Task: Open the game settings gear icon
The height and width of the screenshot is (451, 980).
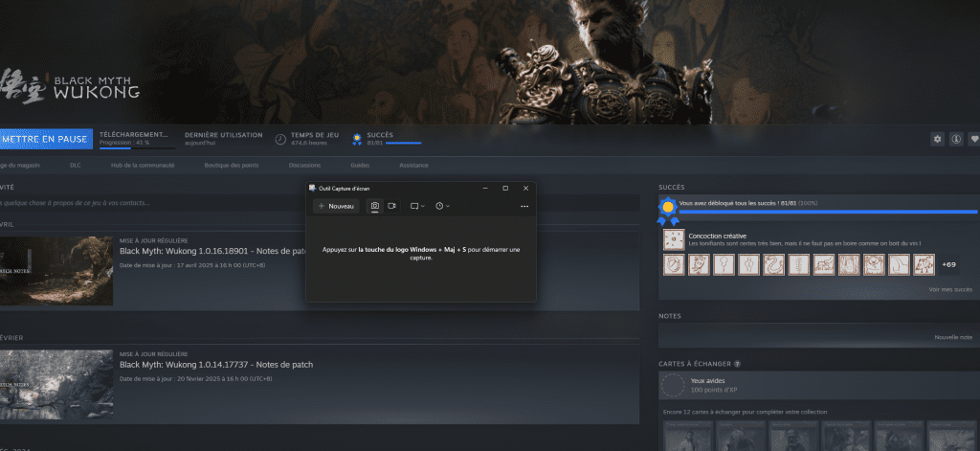Action: (938, 139)
